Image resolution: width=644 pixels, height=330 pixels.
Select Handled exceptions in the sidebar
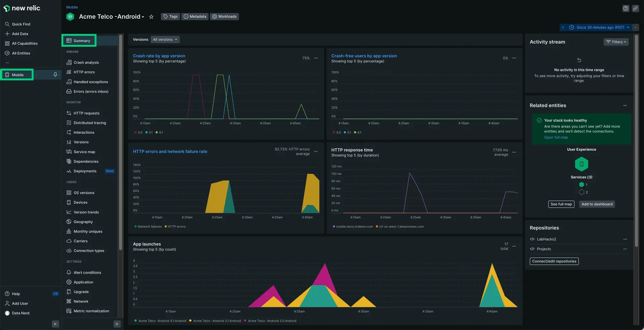(x=91, y=82)
